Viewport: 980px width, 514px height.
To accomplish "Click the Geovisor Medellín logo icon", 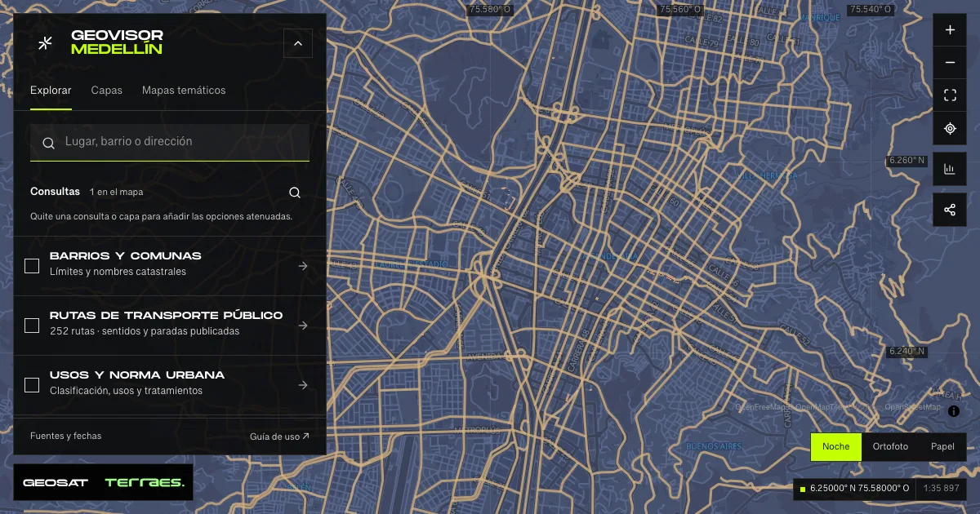I will [x=46, y=42].
